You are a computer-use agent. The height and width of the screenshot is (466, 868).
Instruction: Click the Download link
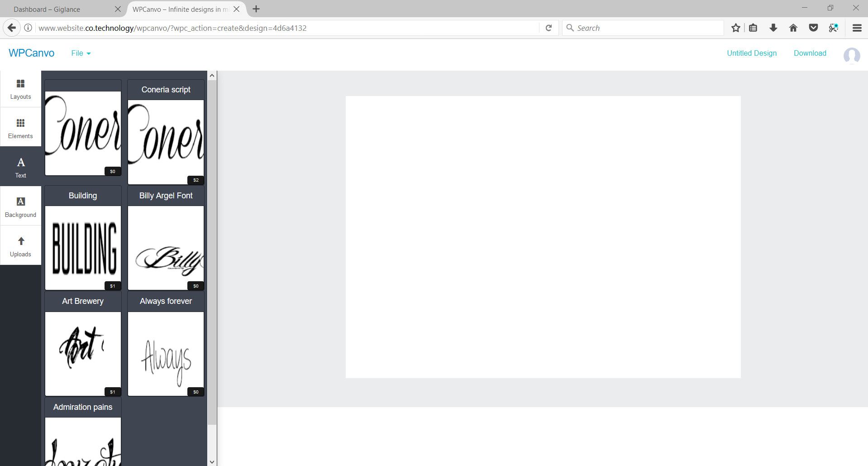(x=810, y=53)
